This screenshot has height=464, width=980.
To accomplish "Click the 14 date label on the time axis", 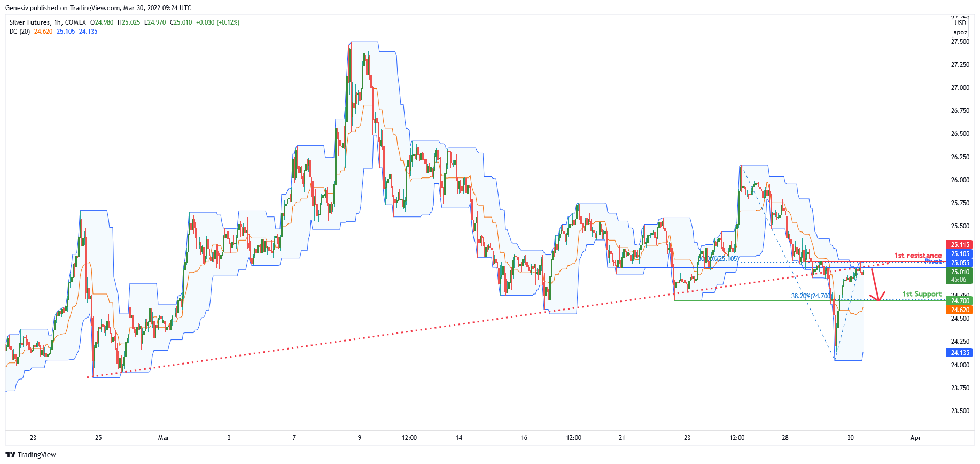I will (459, 438).
